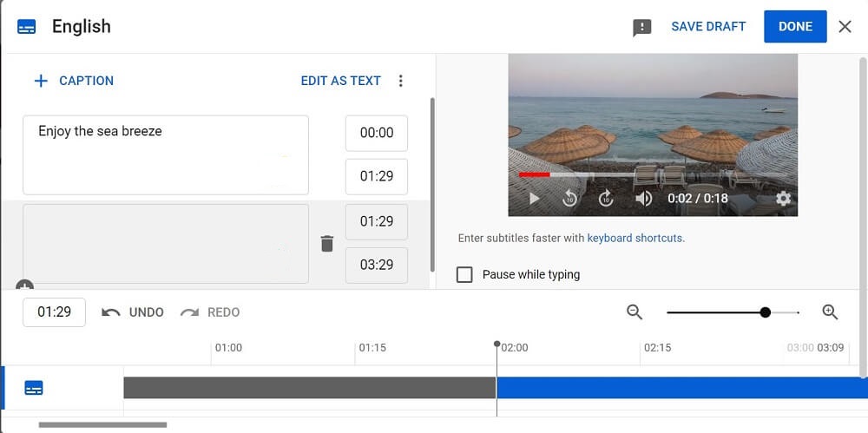This screenshot has width=868, height=433.
Task: Open the keyboard shortcuts link
Action: (635, 238)
